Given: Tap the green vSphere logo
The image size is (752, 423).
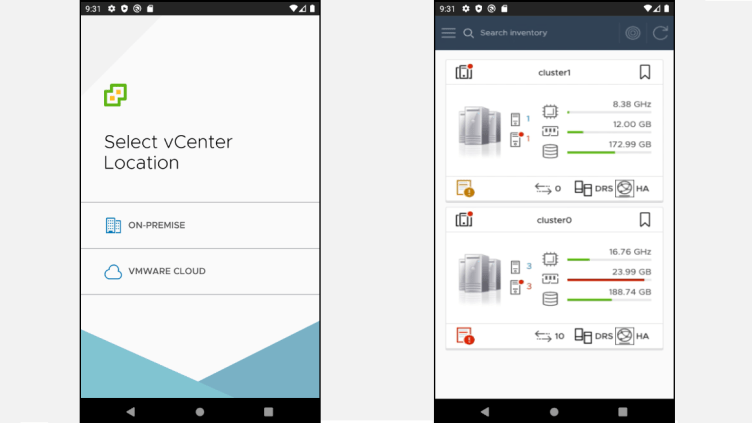Looking at the screenshot, I should pyautogui.click(x=115, y=95).
